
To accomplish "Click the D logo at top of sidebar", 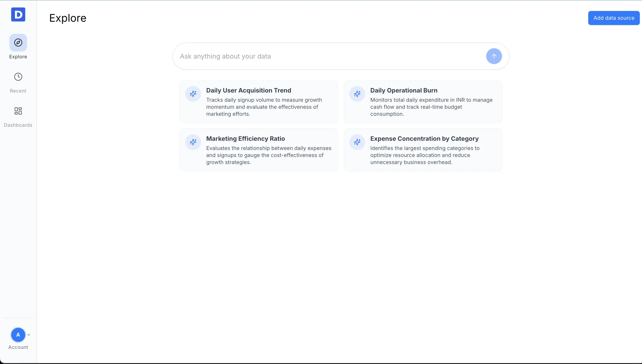I will click(x=18, y=14).
